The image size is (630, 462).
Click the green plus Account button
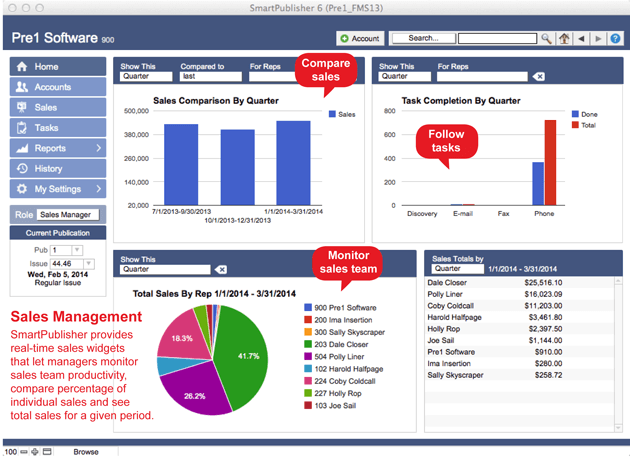(x=360, y=39)
